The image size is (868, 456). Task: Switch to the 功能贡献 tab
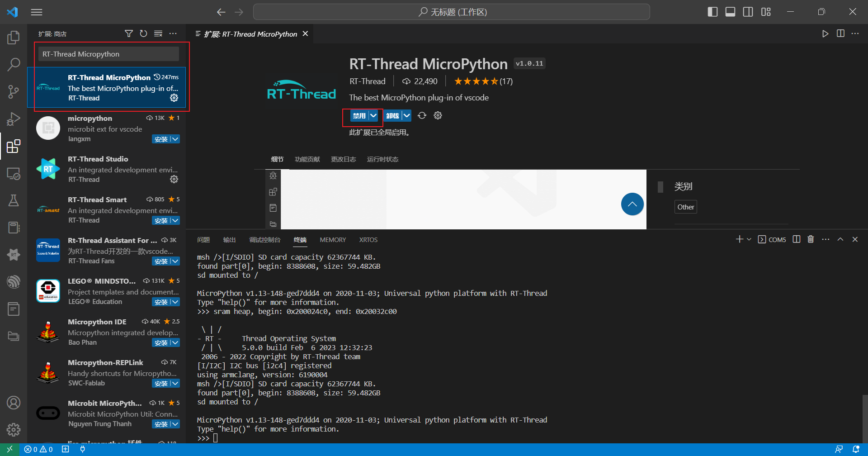tap(307, 159)
